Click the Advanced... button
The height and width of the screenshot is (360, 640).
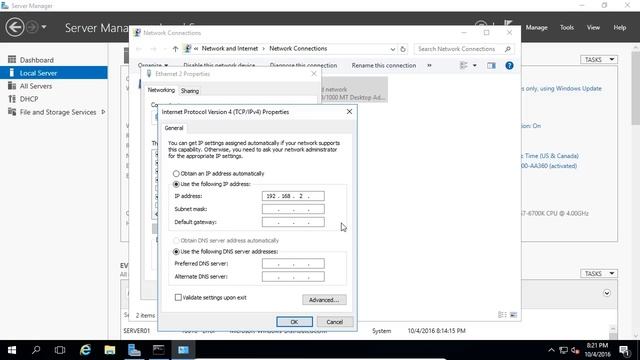tap(324, 300)
